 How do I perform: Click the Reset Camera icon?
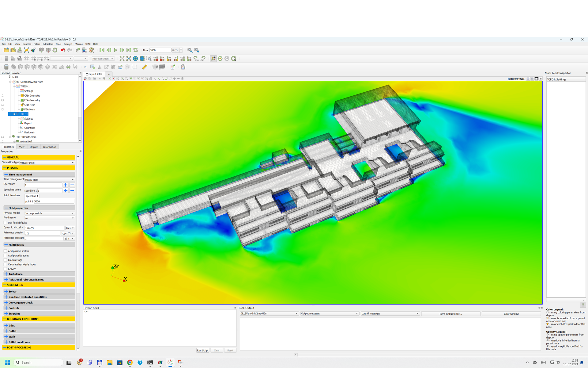(122, 59)
